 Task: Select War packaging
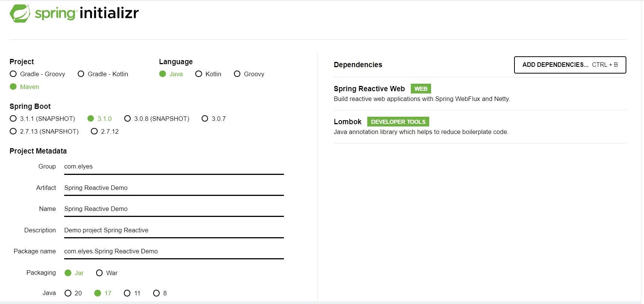(x=107, y=273)
